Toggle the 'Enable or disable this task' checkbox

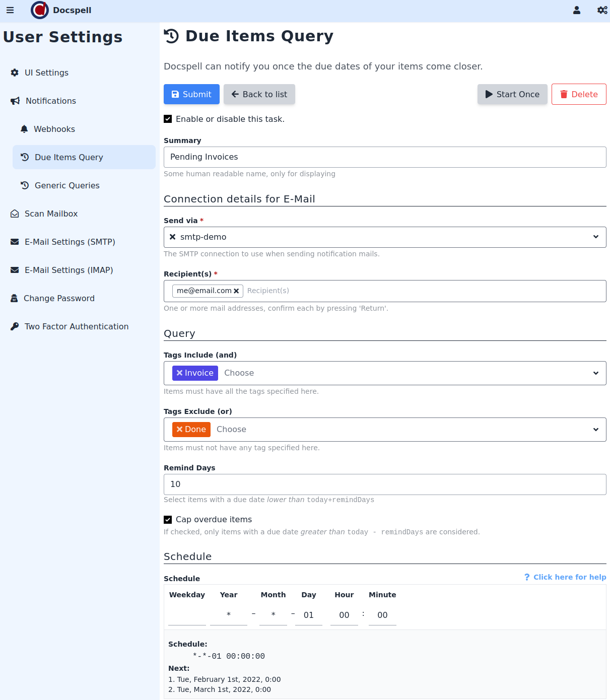(168, 119)
